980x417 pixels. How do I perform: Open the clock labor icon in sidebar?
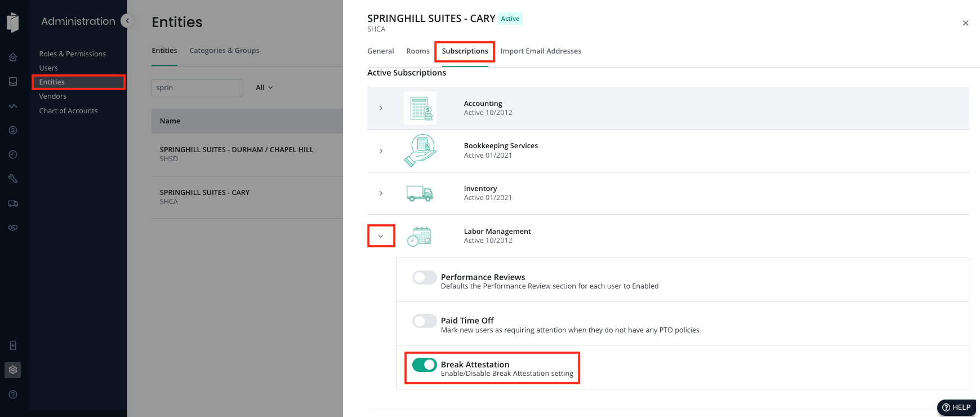[13, 154]
